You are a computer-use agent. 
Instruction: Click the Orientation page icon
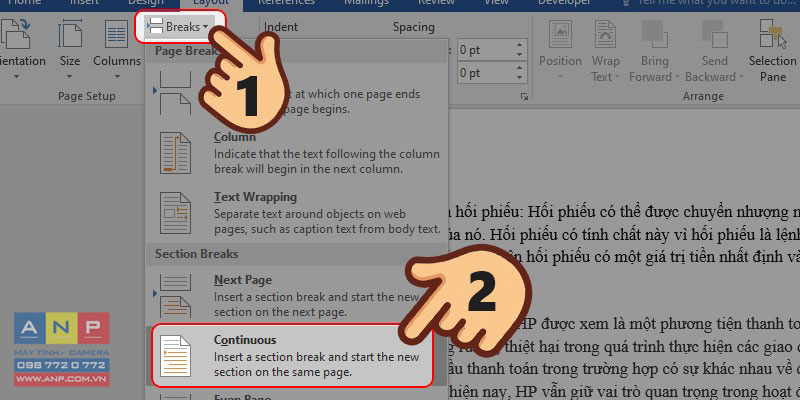15,35
